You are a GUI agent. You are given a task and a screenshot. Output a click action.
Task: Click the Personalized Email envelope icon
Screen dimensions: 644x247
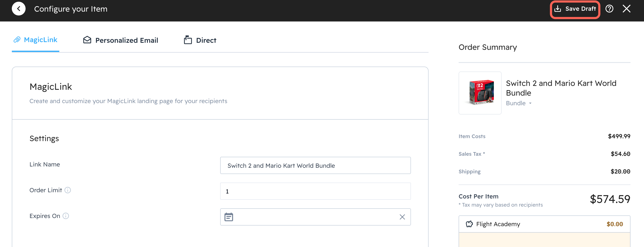[87, 40]
